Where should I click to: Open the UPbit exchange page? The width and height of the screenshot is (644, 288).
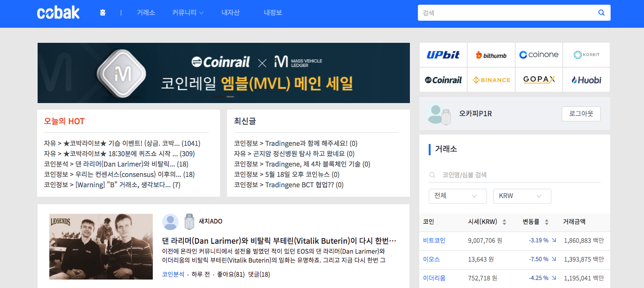tap(442, 55)
